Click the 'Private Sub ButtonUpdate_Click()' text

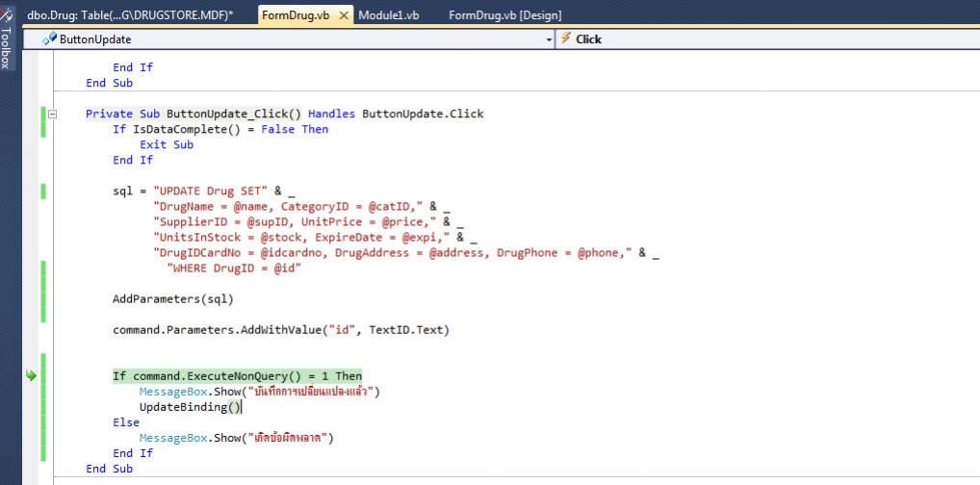193,114
